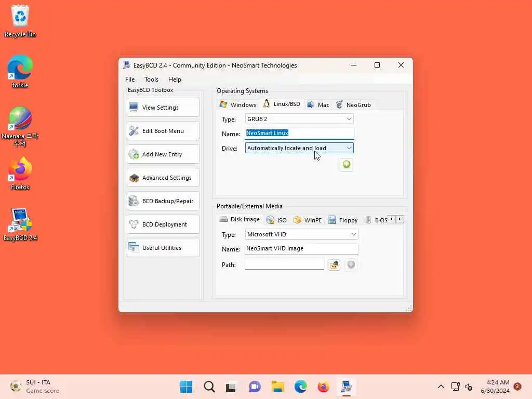Viewport: 532px width, 399px height.
Task: Select the Floppy media tab
Action: [343, 220]
